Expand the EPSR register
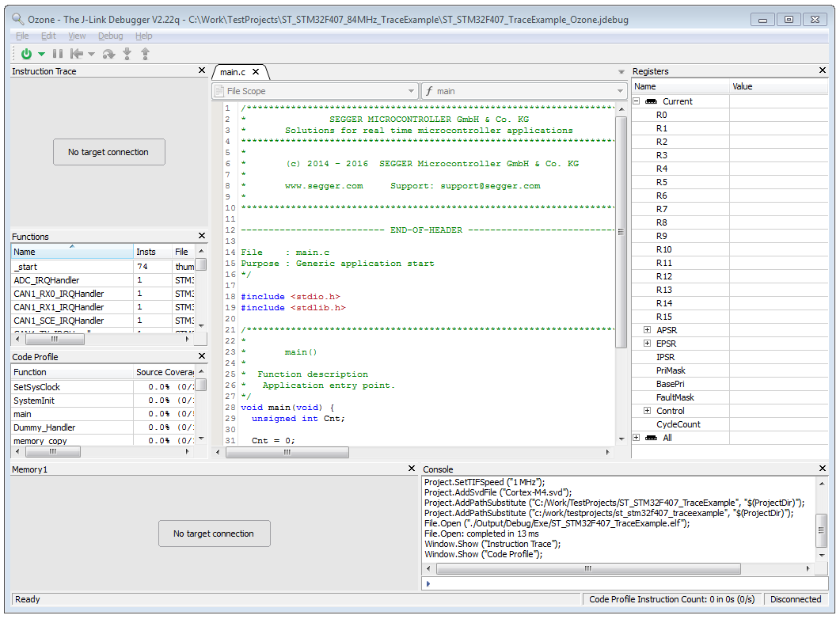Screen dimensions: 840x619 647,344
